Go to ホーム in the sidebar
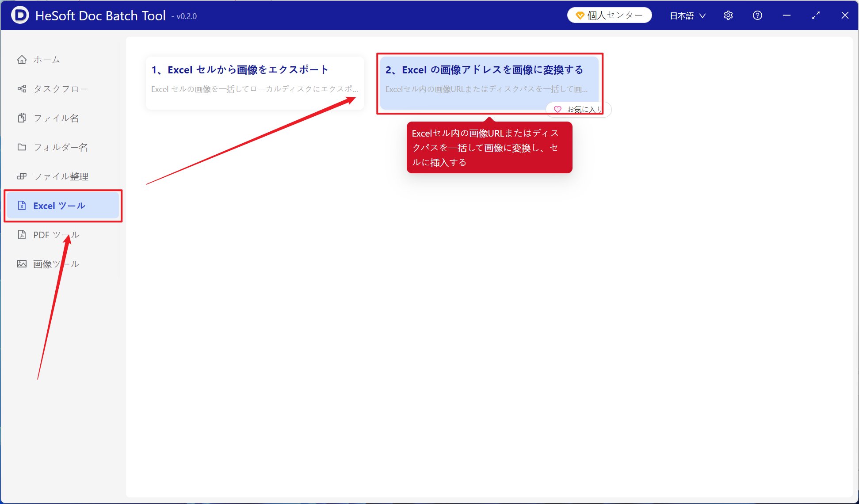859x504 pixels. click(63, 60)
